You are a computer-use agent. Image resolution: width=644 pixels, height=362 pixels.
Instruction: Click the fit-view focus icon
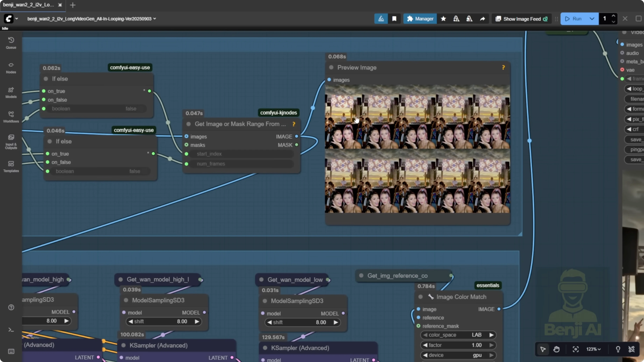pos(576,349)
